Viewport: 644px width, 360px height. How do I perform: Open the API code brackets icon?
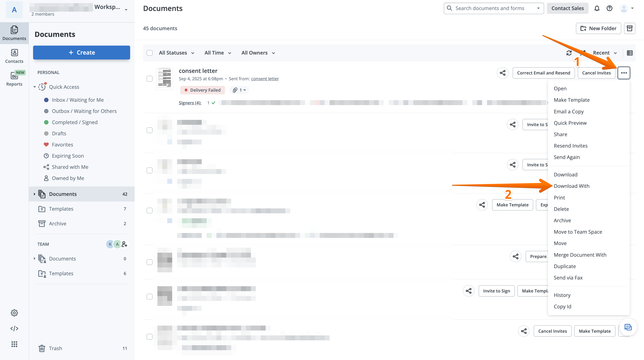(x=14, y=328)
